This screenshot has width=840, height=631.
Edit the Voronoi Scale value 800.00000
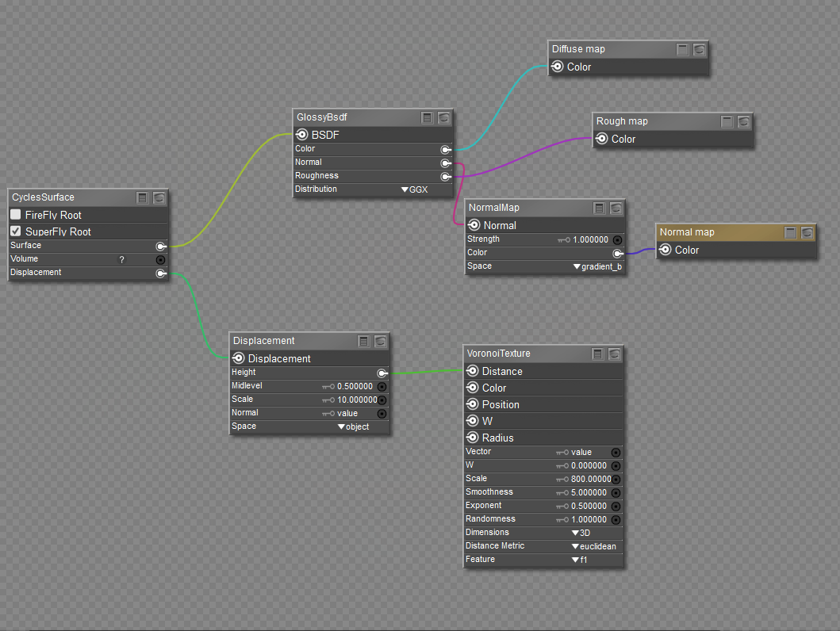pos(591,479)
